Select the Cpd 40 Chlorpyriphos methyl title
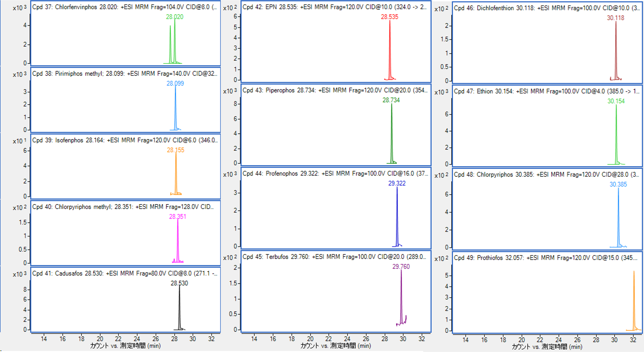644x352 pixels. pyautogui.click(x=123, y=207)
